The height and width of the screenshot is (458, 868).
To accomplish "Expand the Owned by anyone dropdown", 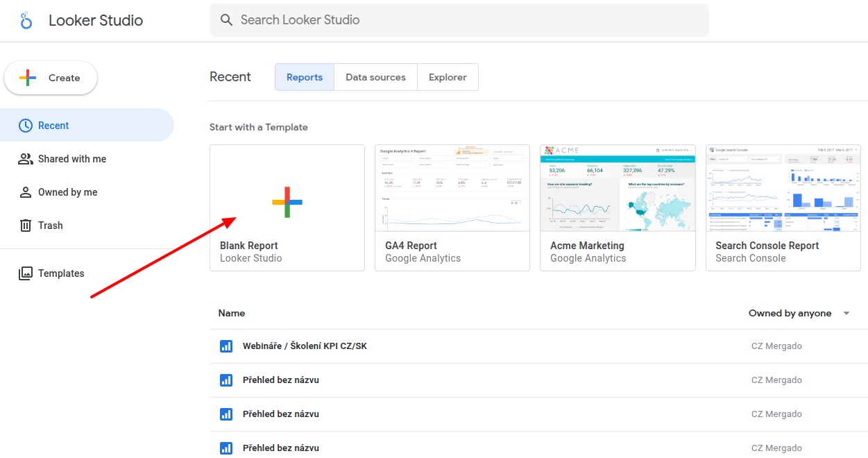I will pos(799,314).
